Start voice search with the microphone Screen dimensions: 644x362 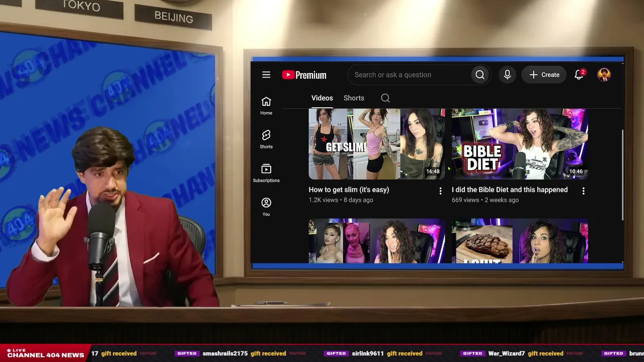coord(507,75)
